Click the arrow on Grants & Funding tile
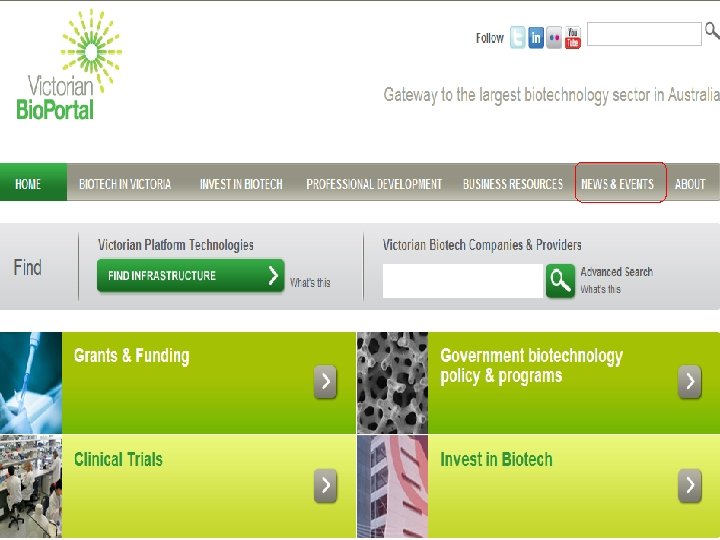 click(326, 382)
